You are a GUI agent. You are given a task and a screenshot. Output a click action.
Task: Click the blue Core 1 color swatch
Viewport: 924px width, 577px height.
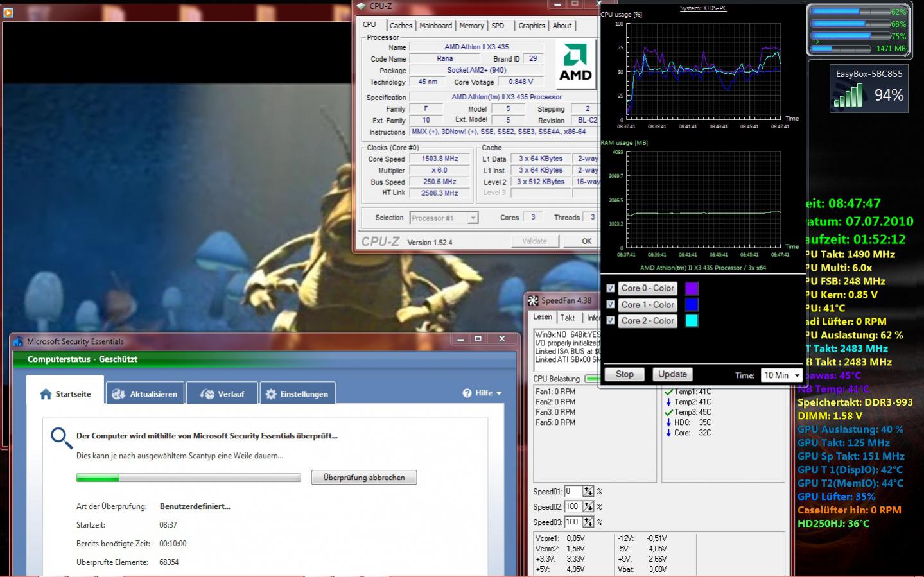[x=692, y=305]
